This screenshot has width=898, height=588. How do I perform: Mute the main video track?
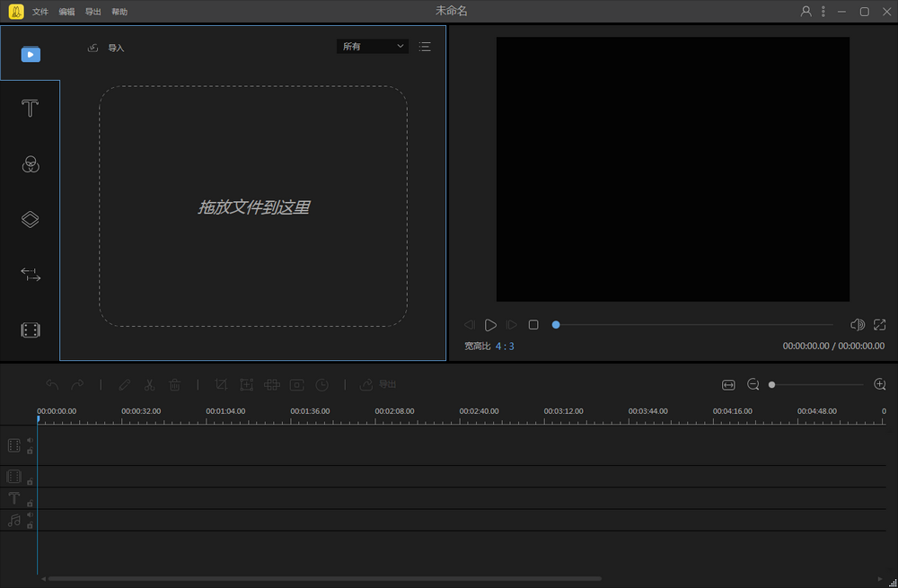30,440
